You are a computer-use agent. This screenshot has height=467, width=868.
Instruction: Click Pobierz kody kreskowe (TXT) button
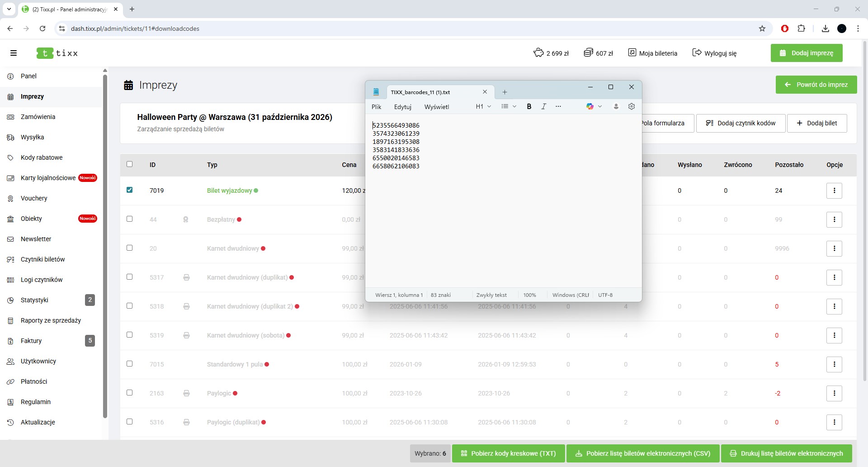(509, 453)
